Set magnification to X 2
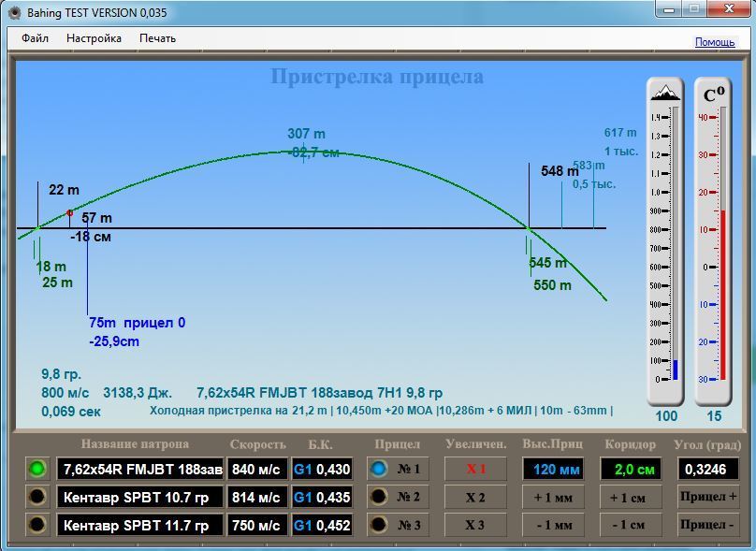Viewport: 756px width, 551px height. point(475,497)
